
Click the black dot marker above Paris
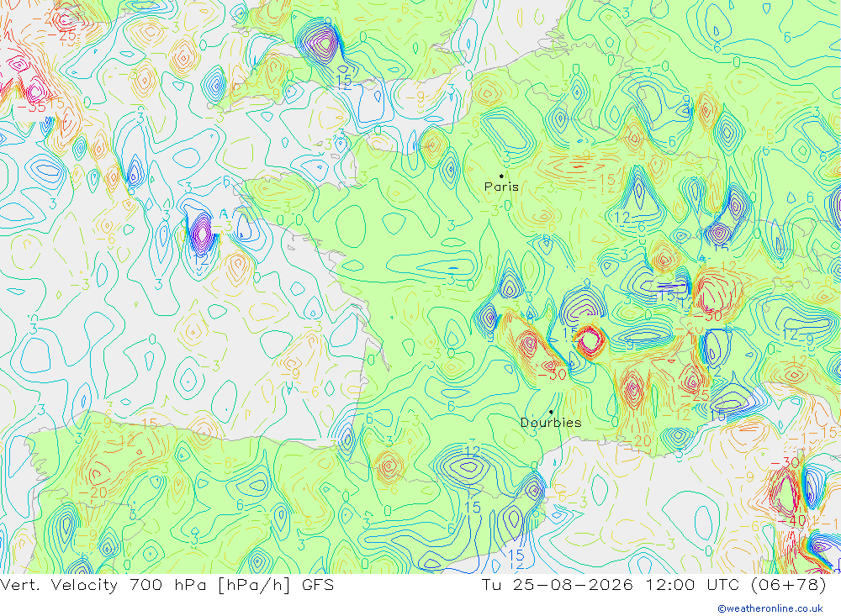coord(501,176)
